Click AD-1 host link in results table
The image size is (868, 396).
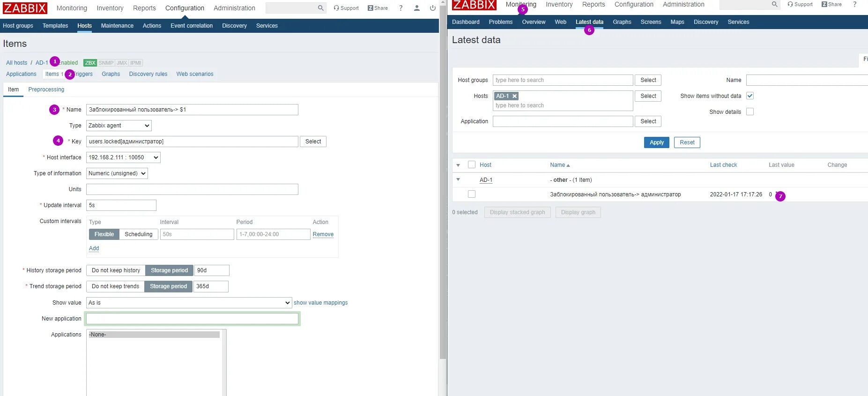(486, 180)
